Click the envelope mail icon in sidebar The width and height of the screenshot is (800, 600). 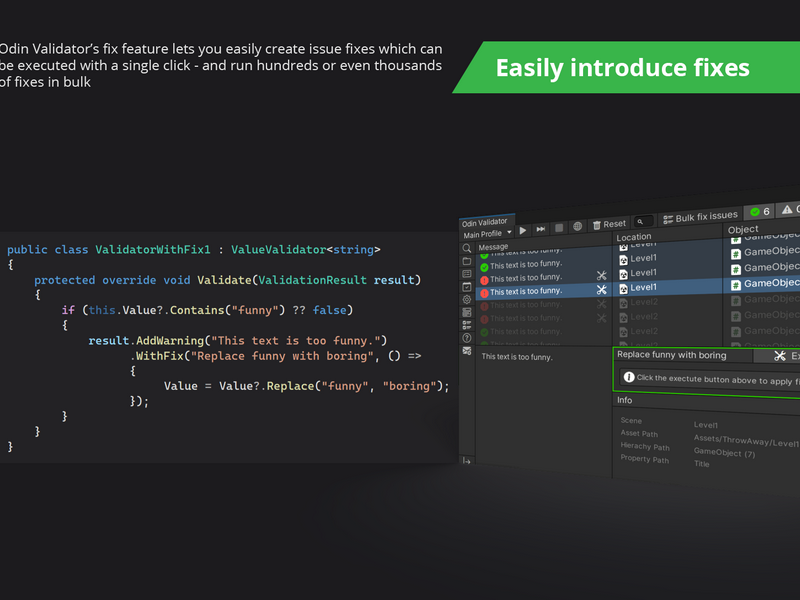(467, 351)
